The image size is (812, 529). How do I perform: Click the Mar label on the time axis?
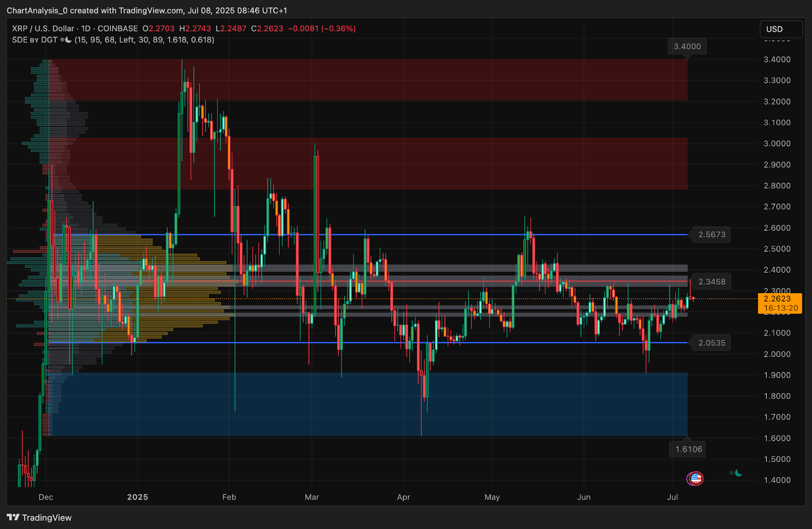pos(312,497)
